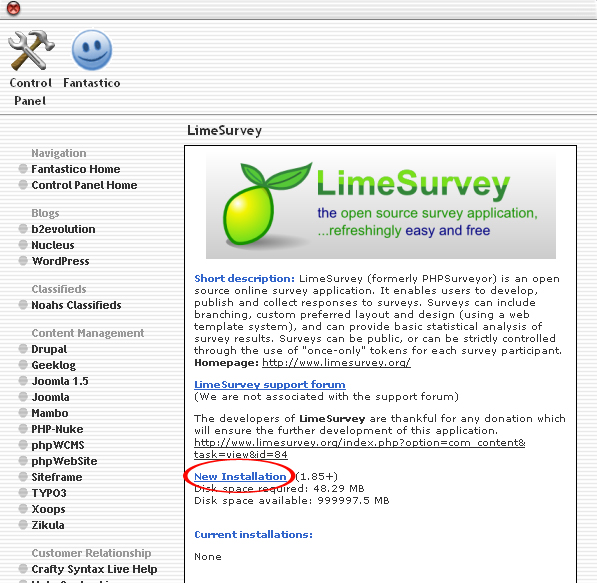Image resolution: width=597 pixels, height=583 pixels.
Task: Visit the LimeSurvey support forum link
Action: point(270,384)
